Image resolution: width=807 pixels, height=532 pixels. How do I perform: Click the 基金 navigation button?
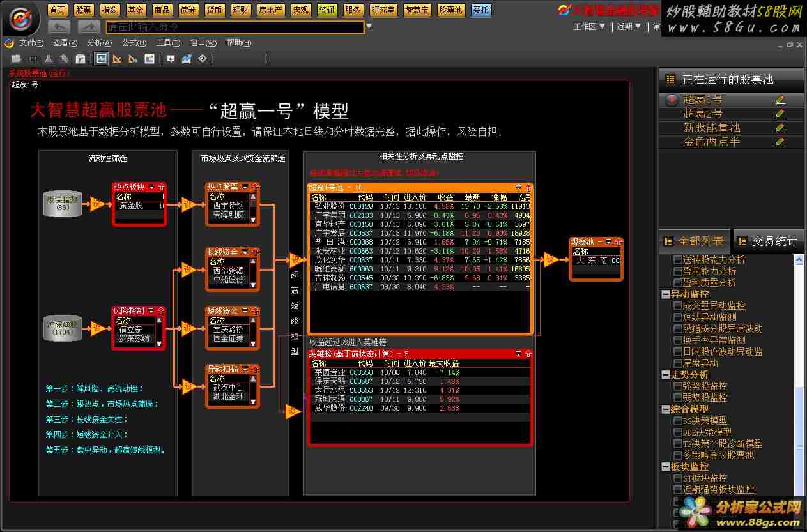135,10
